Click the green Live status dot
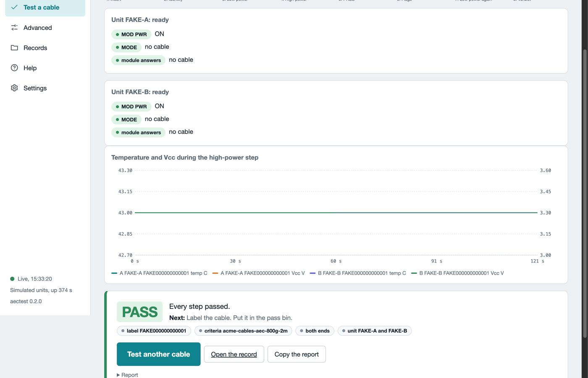This screenshot has height=378, width=588. (x=12, y=278)
